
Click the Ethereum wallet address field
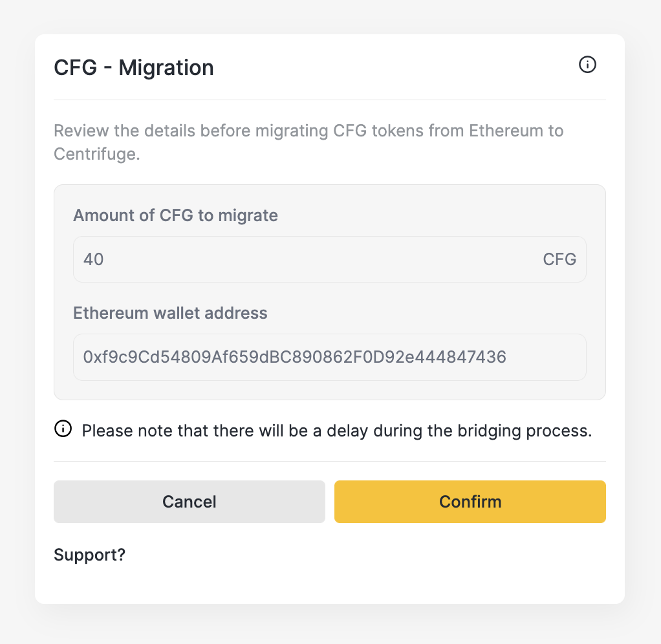[330, 357]
